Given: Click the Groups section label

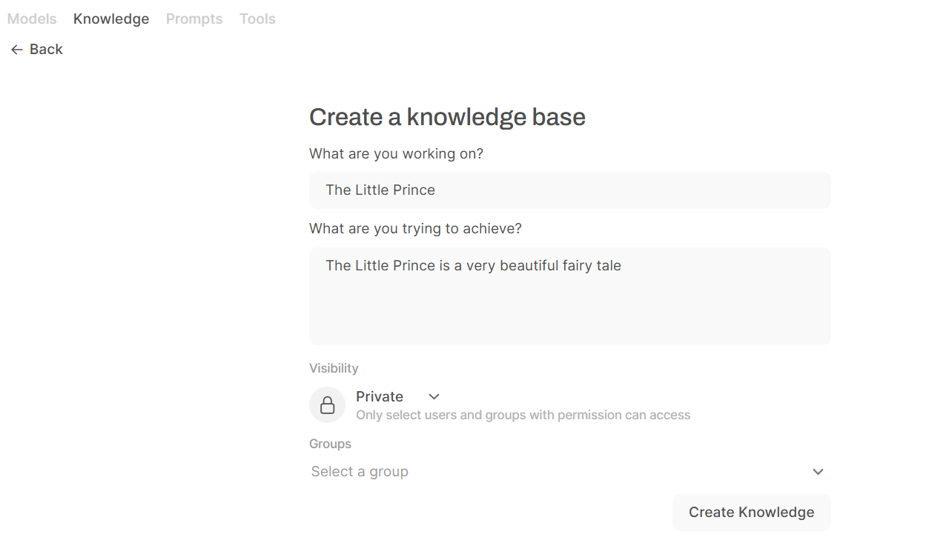Looking at the screenshot, I should click(330, 444).
